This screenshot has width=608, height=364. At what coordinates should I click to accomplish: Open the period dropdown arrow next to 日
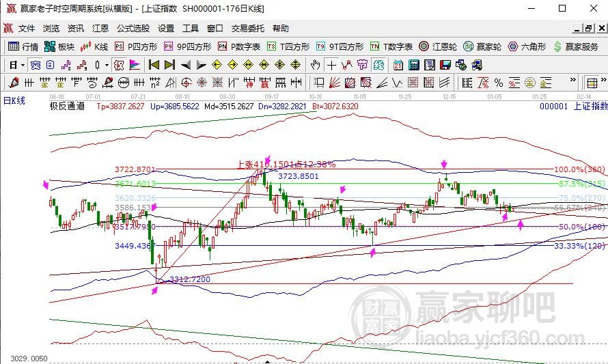(23, 65)
